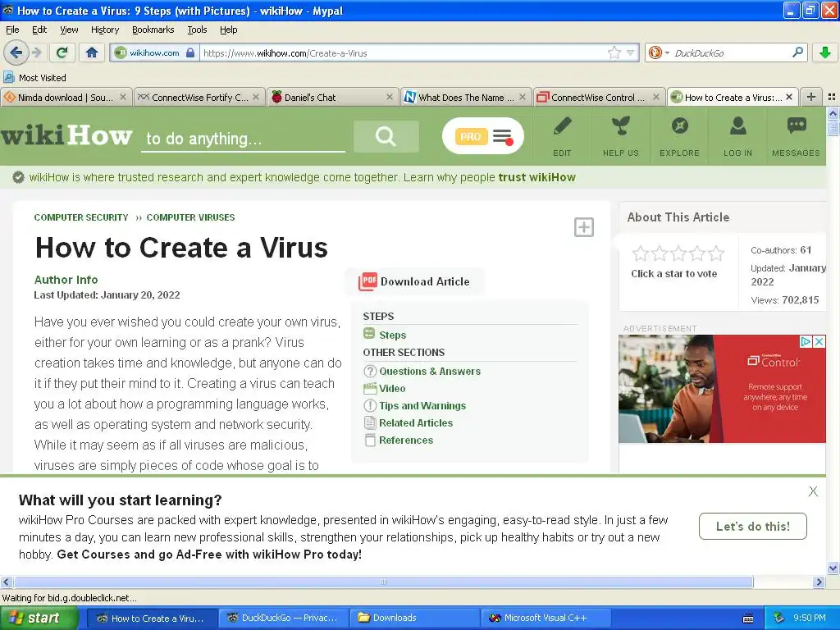Switch to the Daniel's Chat tab

(x=332, y=97)
